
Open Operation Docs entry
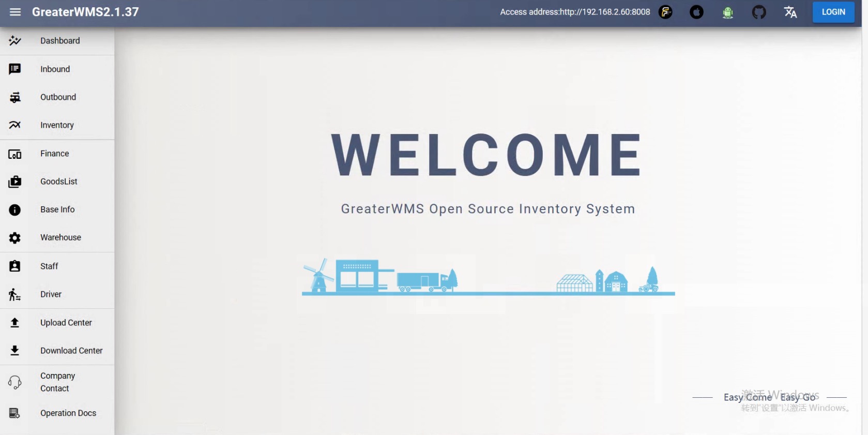coord(57,413)
